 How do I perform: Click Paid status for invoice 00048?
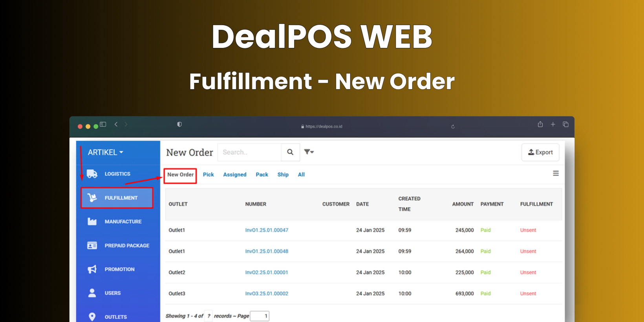[486, 251]
